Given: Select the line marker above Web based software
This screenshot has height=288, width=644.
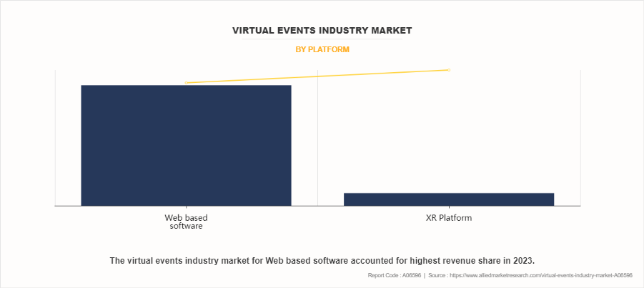Looking at the screenshot, I should coord(186,83).
